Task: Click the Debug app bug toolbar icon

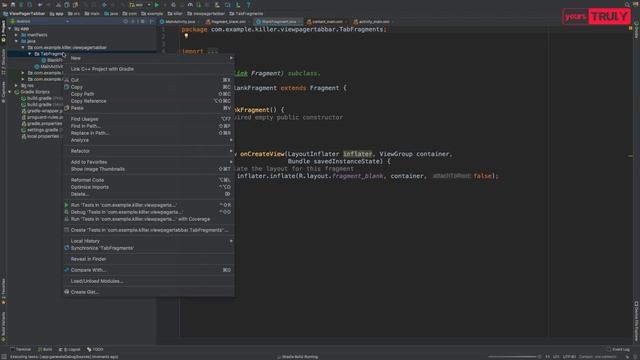Action: coord(173,5)
